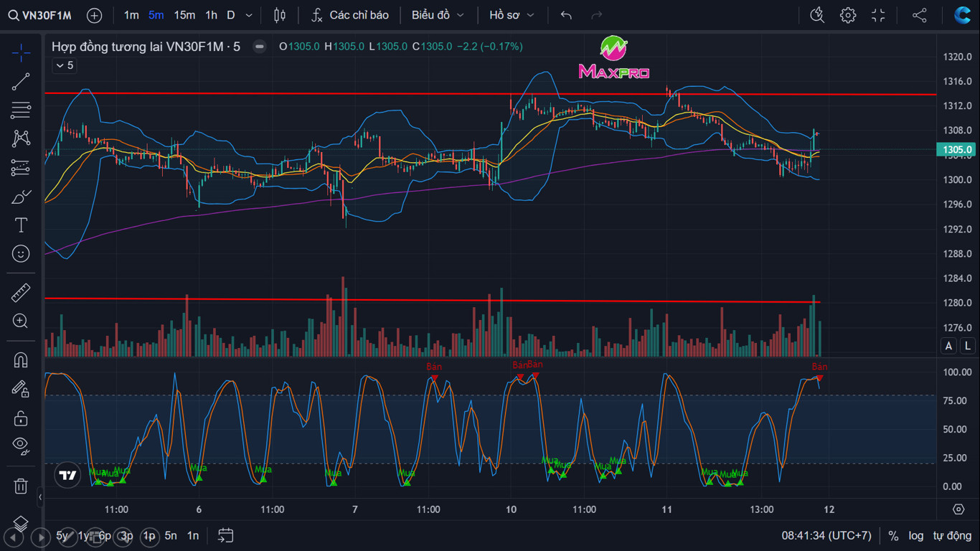Switch to the 15m timeframe
The width and height of the screenshot is (980, 551).
tap(184, 15)
